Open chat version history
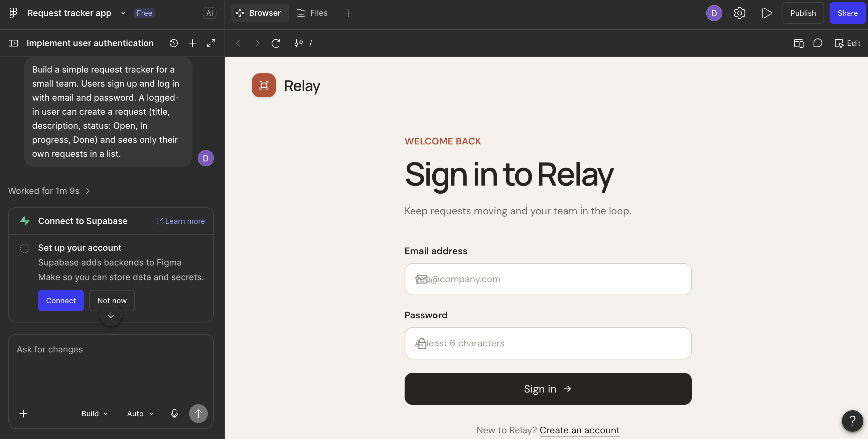 point(173,43)
